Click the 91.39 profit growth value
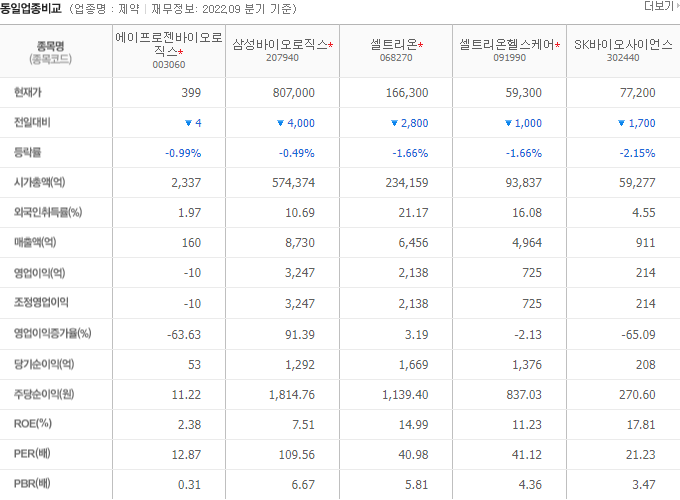Image resolution: width=680 pixels, height=500 pixels. click(x=300, y=335)
